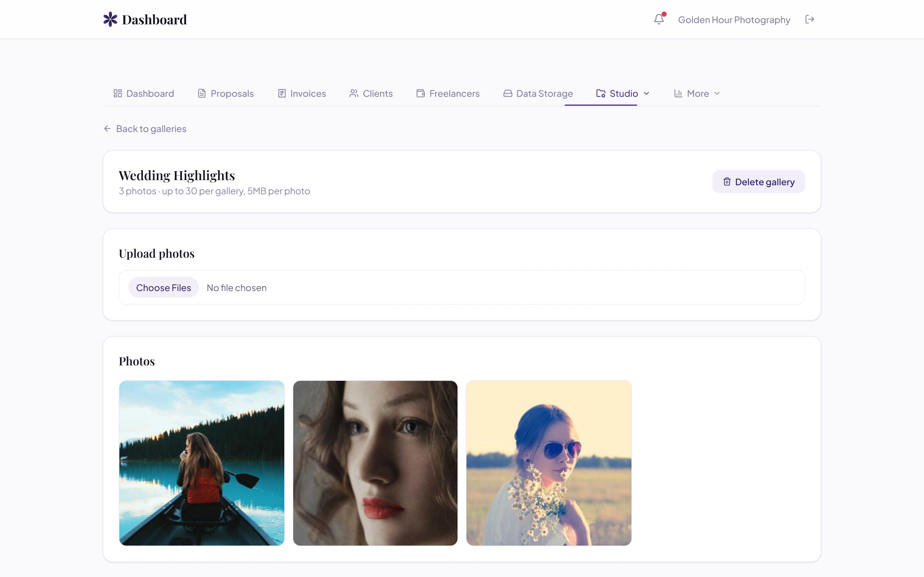The image size is (924, 577).
Task: Click the trash icon in Delete gallery
Action: (727, 182)
